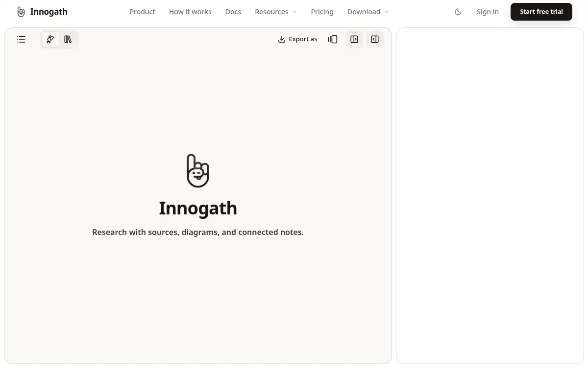Open the Product menu item
The image size is (588, 368).
click(142, 12)
